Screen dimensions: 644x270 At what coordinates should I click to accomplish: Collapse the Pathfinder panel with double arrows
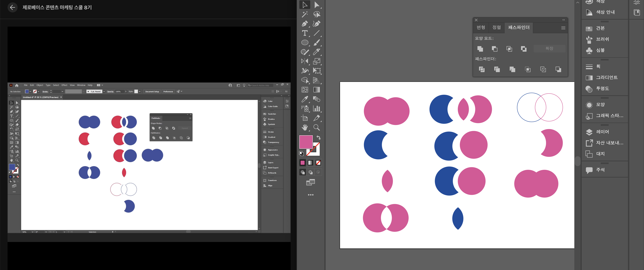point(563,20)
